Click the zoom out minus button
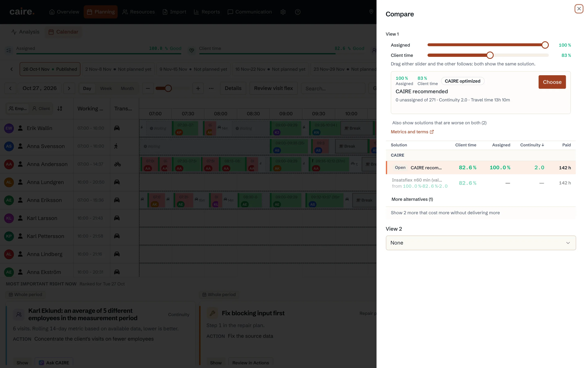588x368 pixels. coord(148,88)
